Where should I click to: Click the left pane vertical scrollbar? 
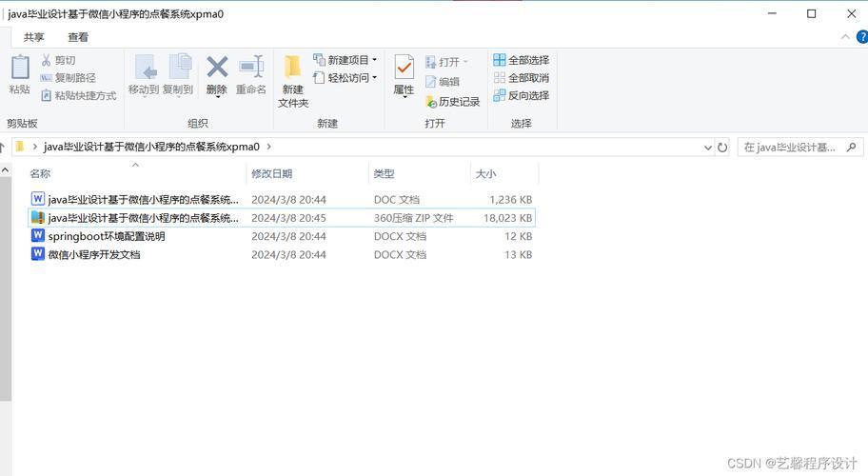pos(5,288)
